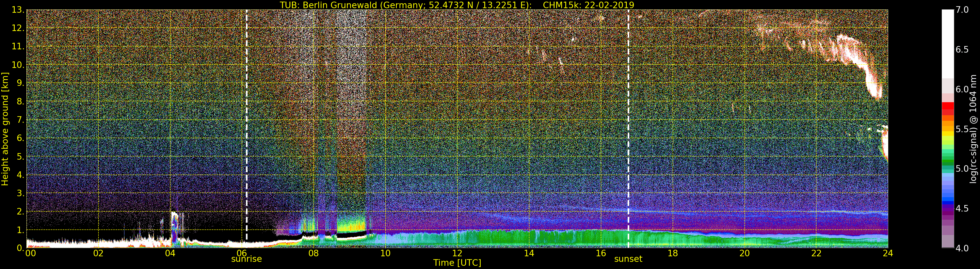
Task: Click the 'Time [UTC]' axis label
Action: tap(457, 262)
